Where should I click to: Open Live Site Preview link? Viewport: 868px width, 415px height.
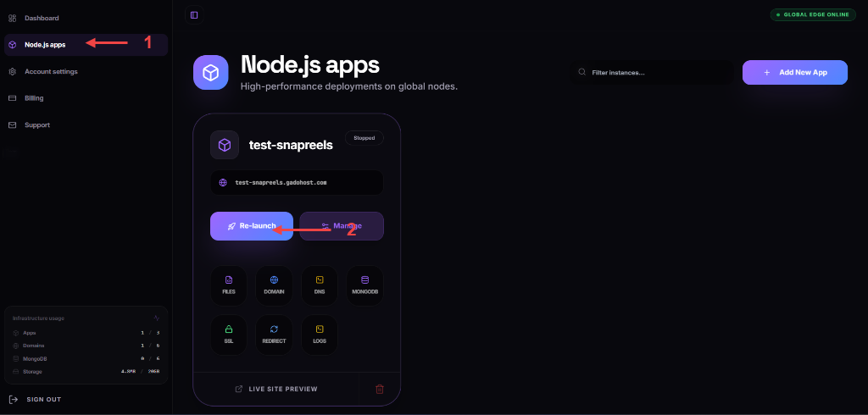(x=276, y=389)
